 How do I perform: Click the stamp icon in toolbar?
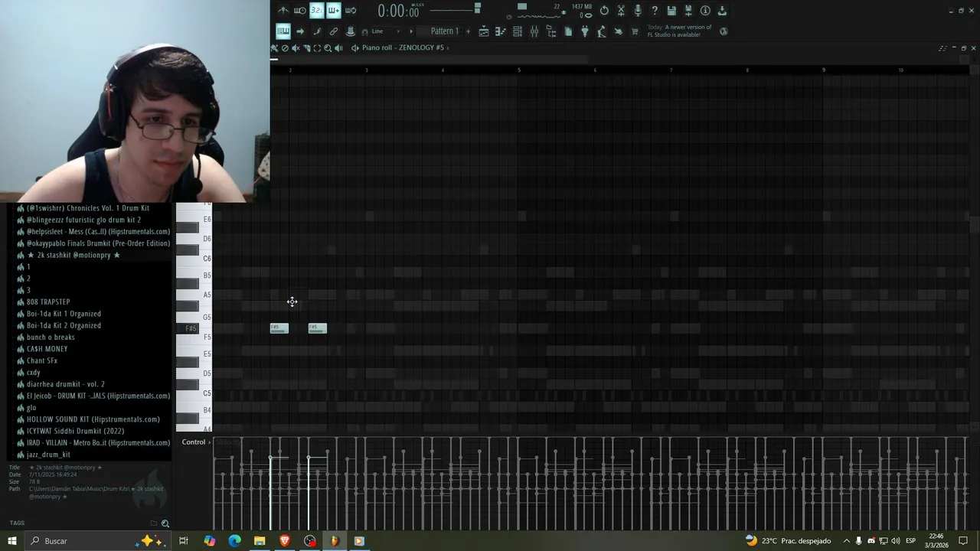click(x=350, y=31)
